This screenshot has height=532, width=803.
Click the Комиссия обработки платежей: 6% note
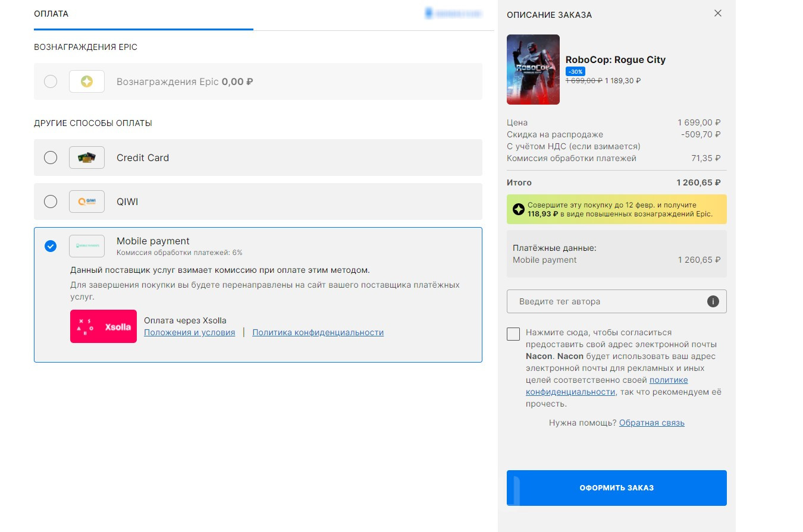click(x=180, y=253)
